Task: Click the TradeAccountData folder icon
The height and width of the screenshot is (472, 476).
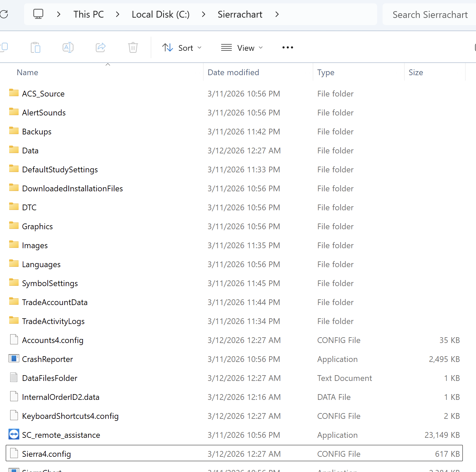Action: pyautogui.click(x=14, y=301)
